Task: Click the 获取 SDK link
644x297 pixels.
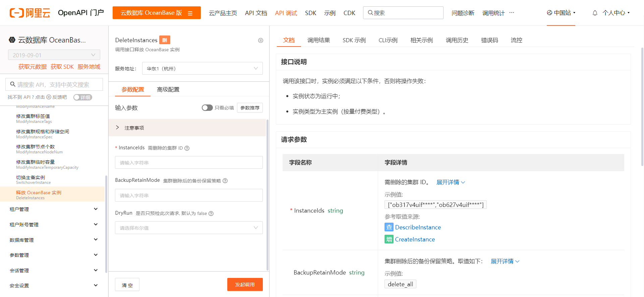Action: (62, 67)
